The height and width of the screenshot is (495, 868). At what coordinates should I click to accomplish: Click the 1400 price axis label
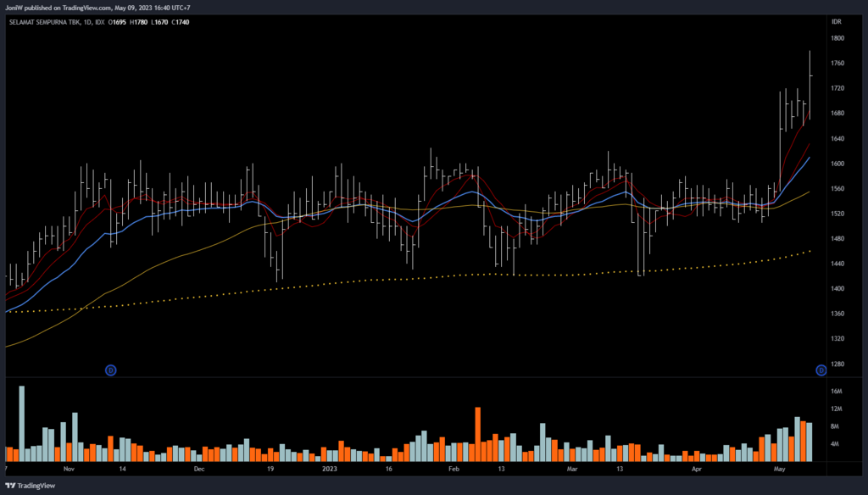pyautogui.click(x=837, y=289)
